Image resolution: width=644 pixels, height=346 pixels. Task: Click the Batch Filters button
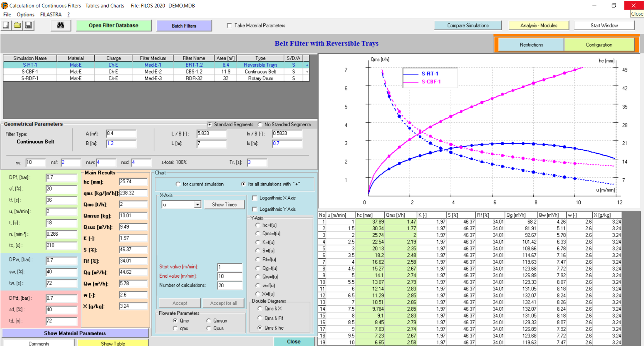pos(184,26)
